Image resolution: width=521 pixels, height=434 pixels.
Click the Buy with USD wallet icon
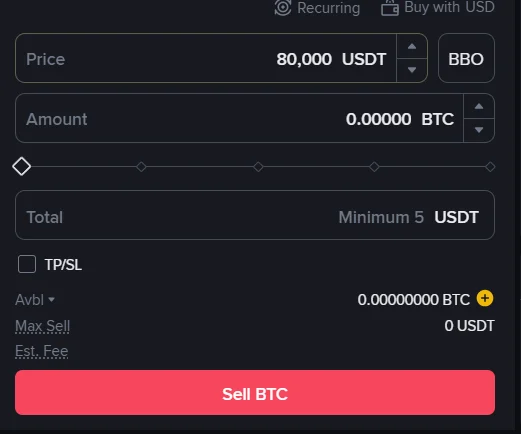390,8
